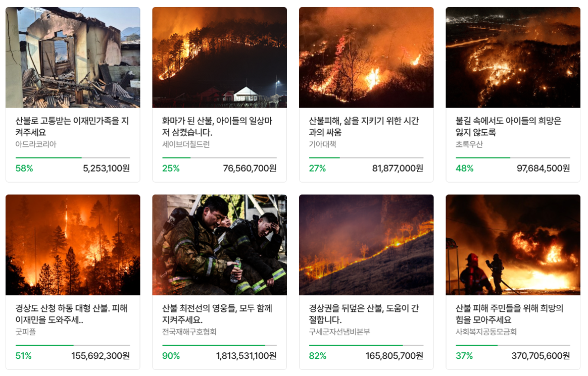Open the aerial night wildfire image
The image size is (588, 376).
point(513,58)
